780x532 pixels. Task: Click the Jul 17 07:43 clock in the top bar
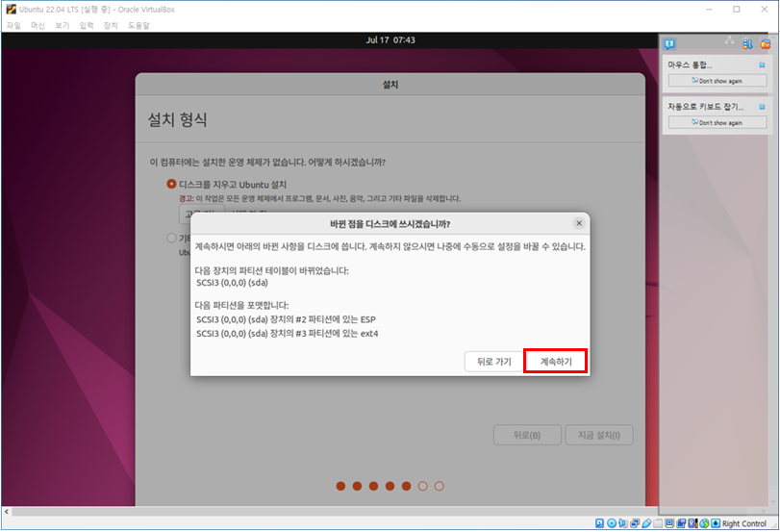tap(390, 40)
